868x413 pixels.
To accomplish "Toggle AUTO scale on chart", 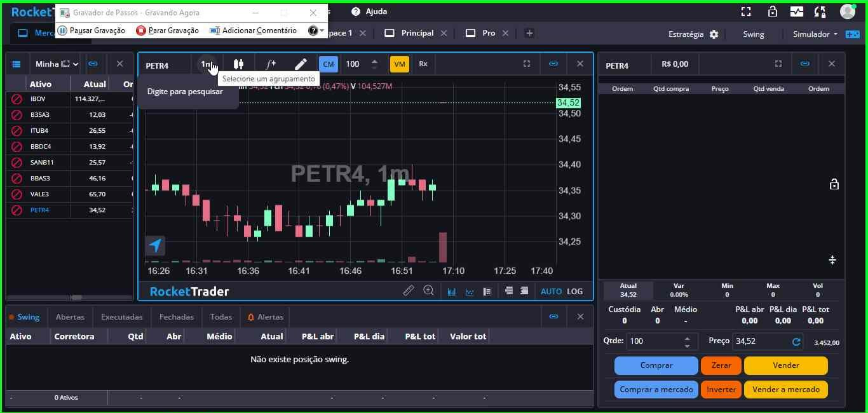I will (x=551, y=292).
